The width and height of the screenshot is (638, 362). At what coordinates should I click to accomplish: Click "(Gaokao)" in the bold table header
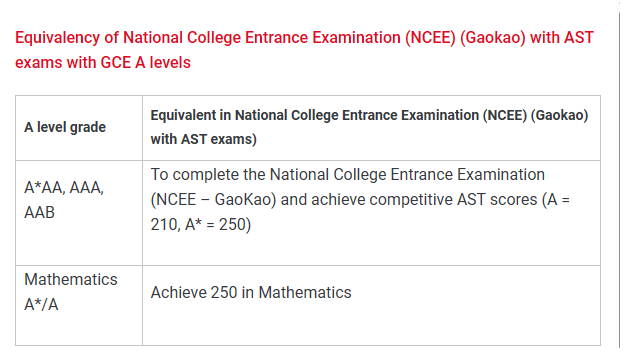coord(559,115)
